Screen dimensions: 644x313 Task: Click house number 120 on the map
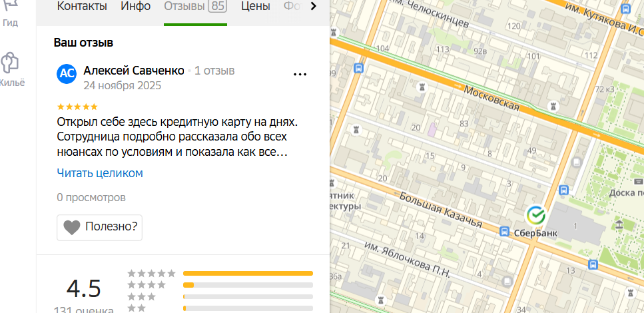point(514,27)
